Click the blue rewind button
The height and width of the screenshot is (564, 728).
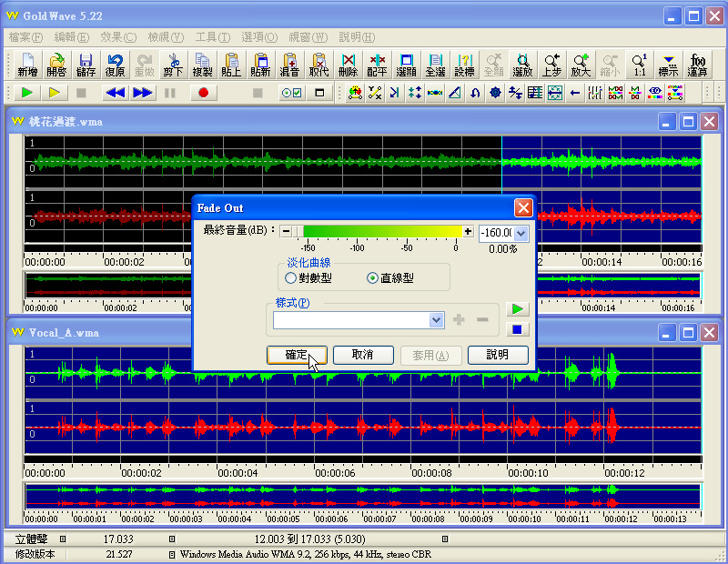pos(116,93)
